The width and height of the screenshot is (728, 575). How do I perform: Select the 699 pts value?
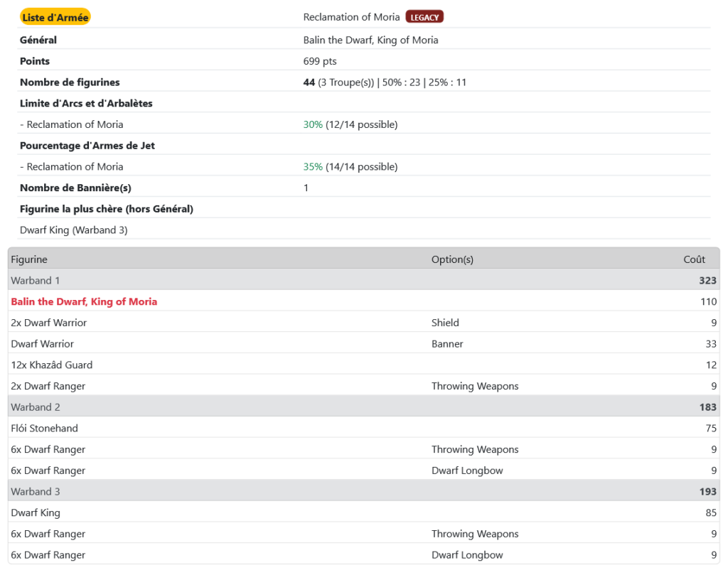coord(320,61)
